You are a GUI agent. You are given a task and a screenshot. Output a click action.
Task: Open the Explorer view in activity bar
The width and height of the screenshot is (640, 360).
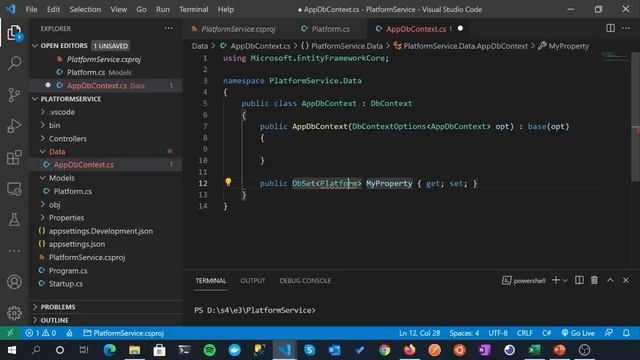tap(14, 33)
